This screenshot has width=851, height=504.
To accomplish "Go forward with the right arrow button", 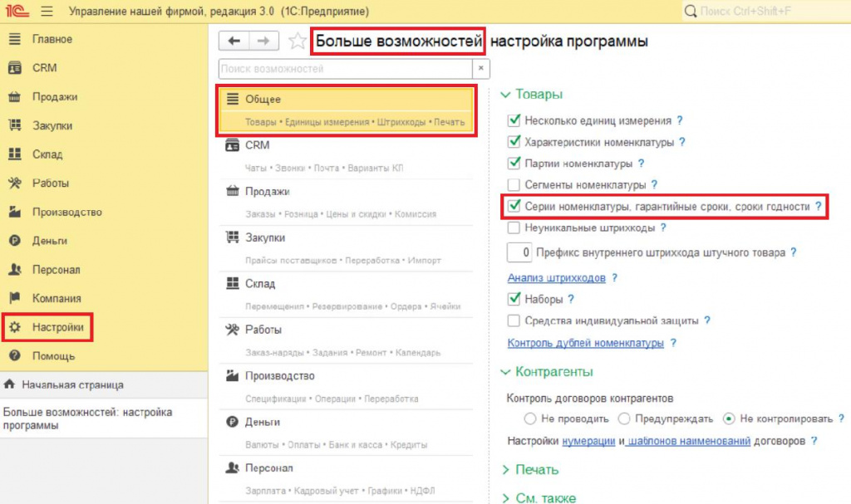I will [263, 41].
